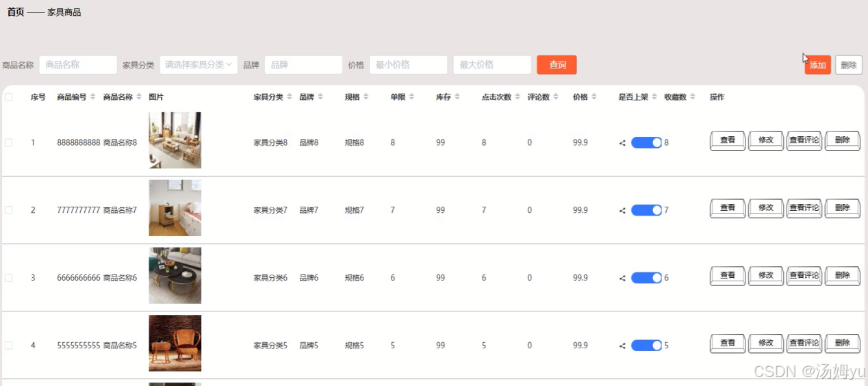Click 查看评论 for 商品名称6
Image resolution: width=868 pixels, height=386 pixels.
[804, 276]
